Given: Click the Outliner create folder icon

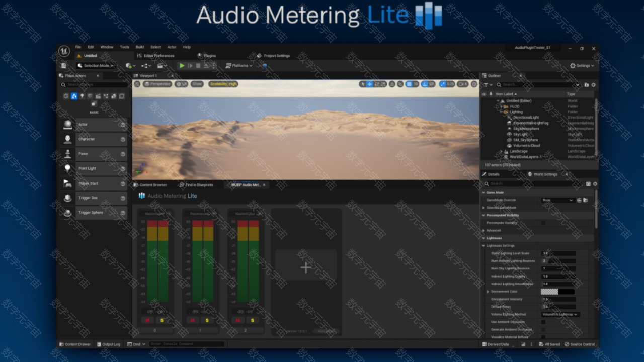Looking at the screenshot, I should [587, 85].
